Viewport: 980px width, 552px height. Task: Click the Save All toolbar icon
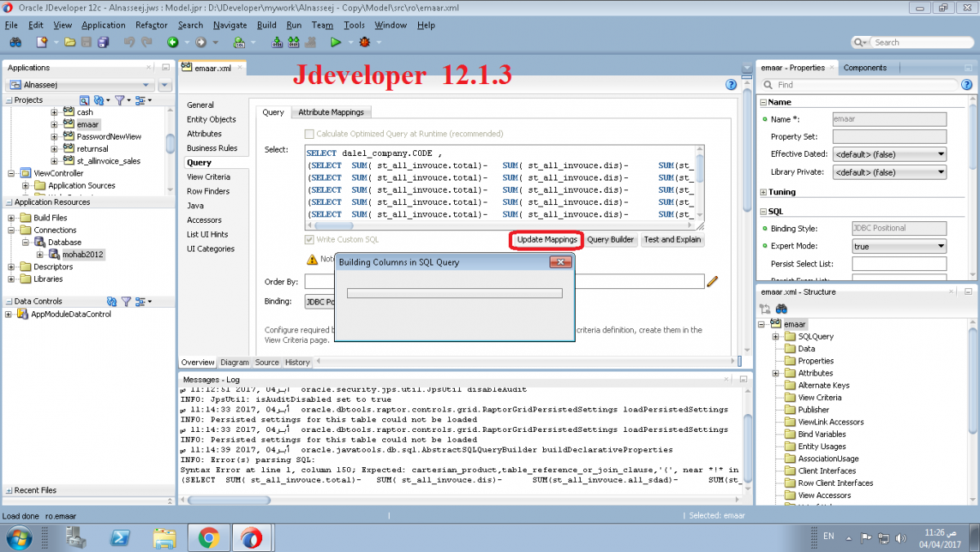click(x=103, y=42)
